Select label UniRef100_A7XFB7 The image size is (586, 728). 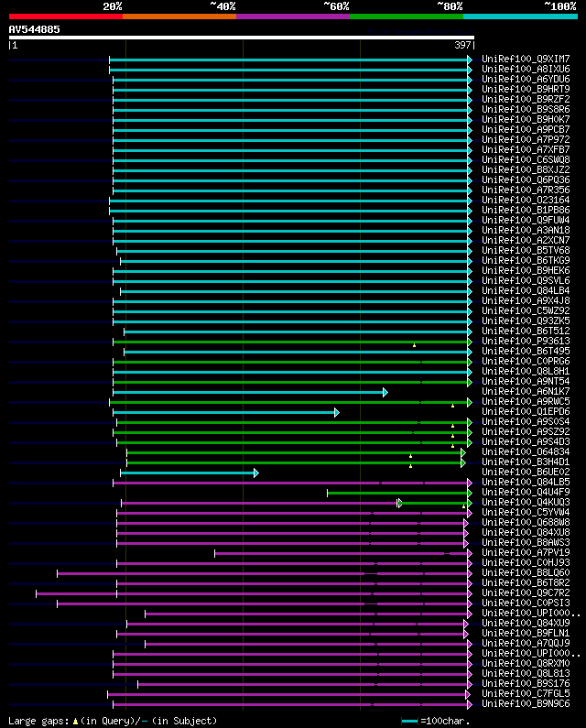pyautogui.click(x=526, y=150)
